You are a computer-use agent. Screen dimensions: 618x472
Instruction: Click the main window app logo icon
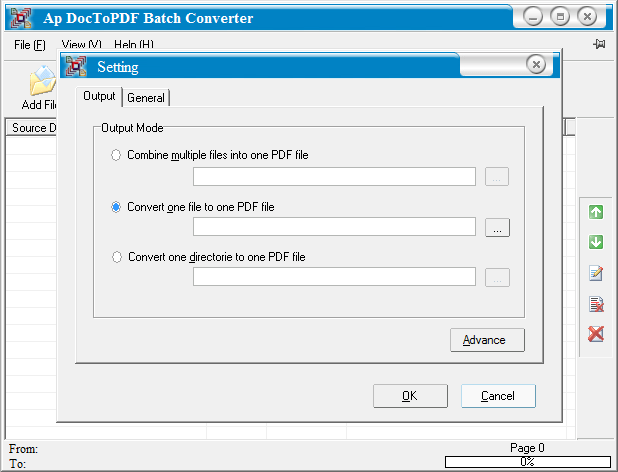click(x=21, y=18)
